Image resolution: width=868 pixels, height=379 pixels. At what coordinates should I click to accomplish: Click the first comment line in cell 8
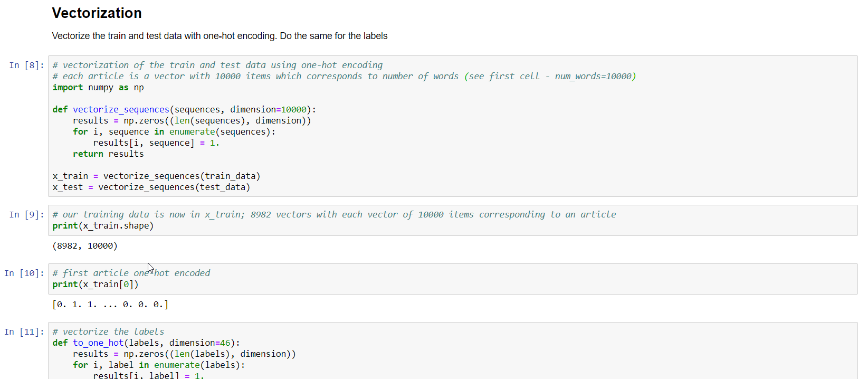pyautogui.click(x=217, y=65)
